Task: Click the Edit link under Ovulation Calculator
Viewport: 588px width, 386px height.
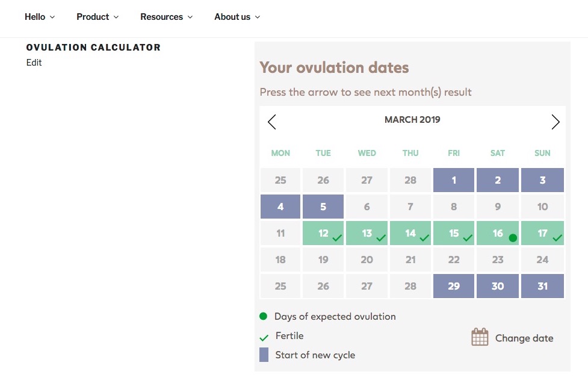Action: 34,63
